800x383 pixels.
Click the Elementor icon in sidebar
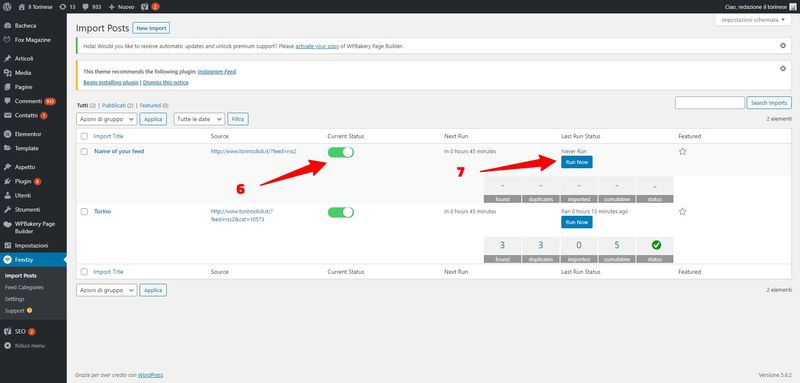[7, 134]
